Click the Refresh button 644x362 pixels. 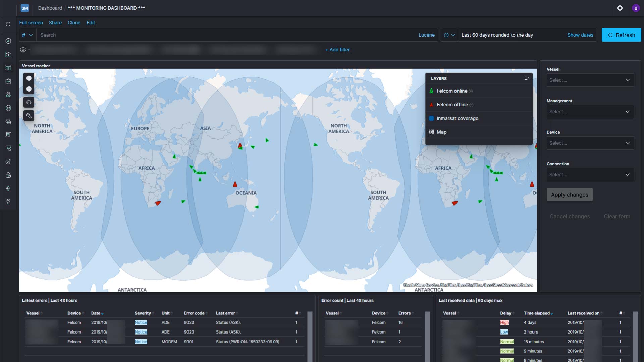(621, 35)
